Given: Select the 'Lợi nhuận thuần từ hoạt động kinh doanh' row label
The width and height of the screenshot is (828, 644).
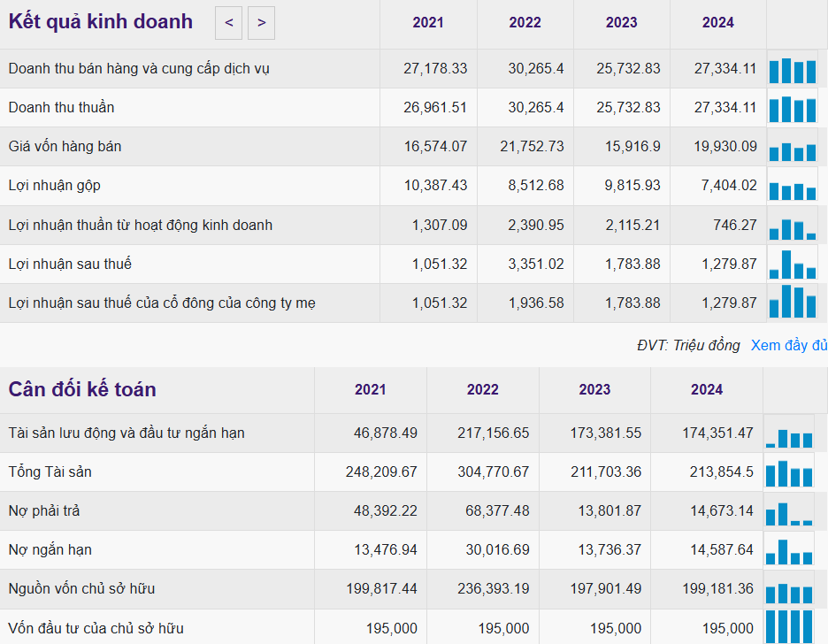Looking at the screenshot, I should click(141, 225).
